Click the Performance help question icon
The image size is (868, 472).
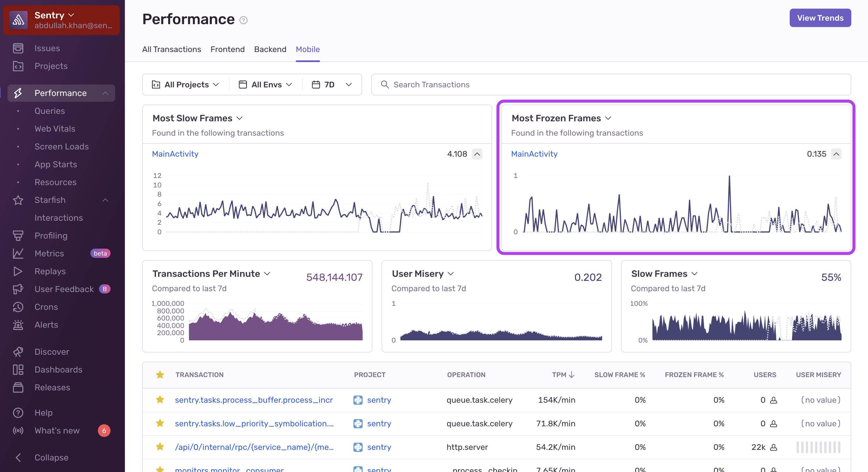click(x=243, y=20)
